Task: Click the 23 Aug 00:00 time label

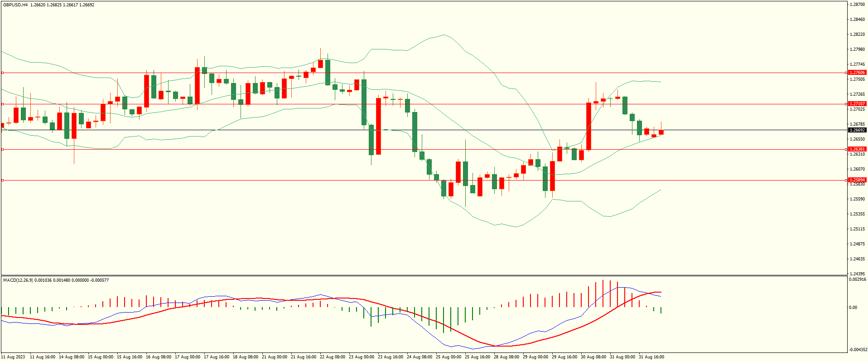Action: (362, 357)
